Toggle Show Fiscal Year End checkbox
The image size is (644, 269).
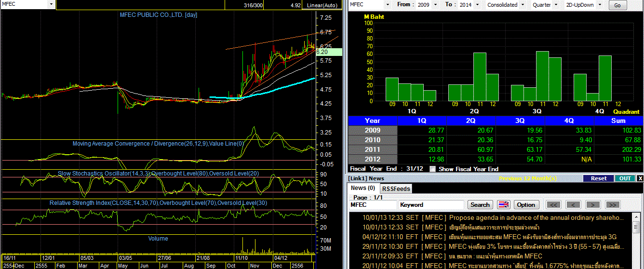(432, 169)
